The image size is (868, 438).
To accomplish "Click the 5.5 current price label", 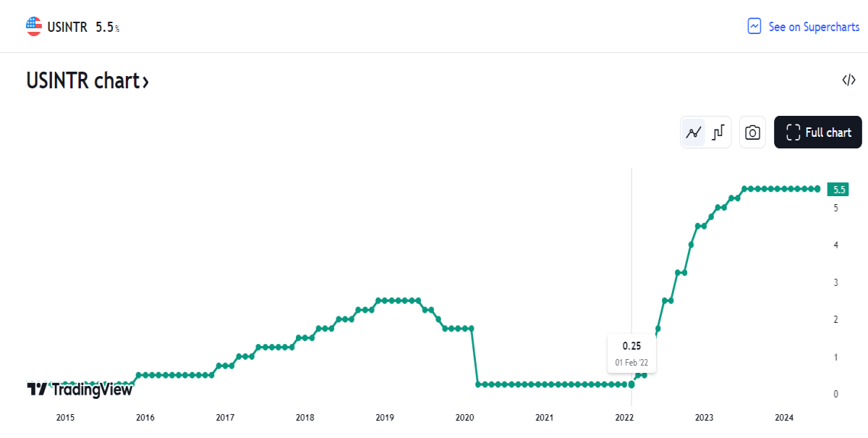I will point(840,190).
